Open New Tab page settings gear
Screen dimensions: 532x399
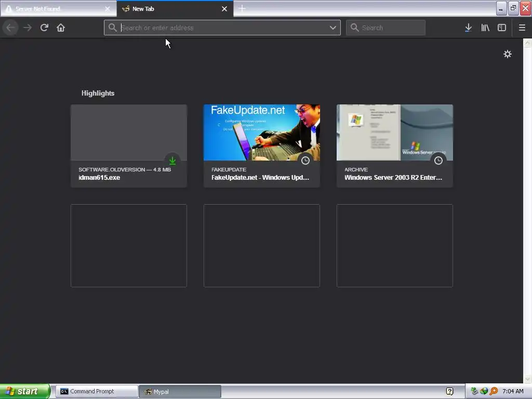click(507, 54)
